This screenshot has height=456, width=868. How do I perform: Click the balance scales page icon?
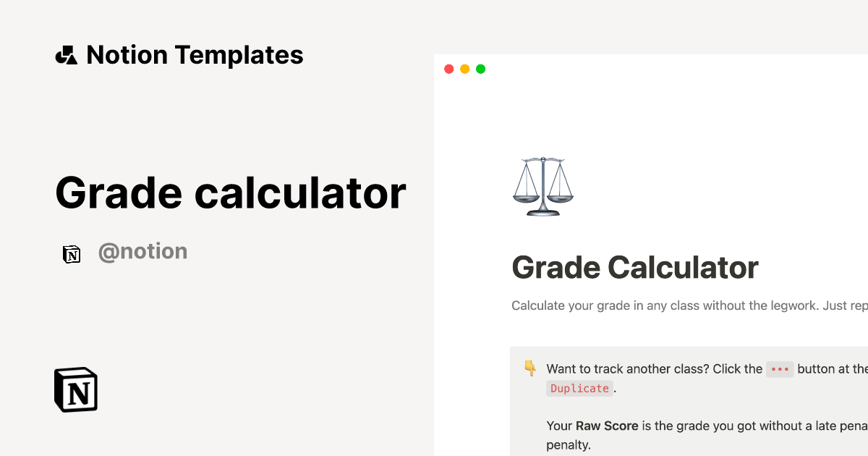(x=542, y=187)
